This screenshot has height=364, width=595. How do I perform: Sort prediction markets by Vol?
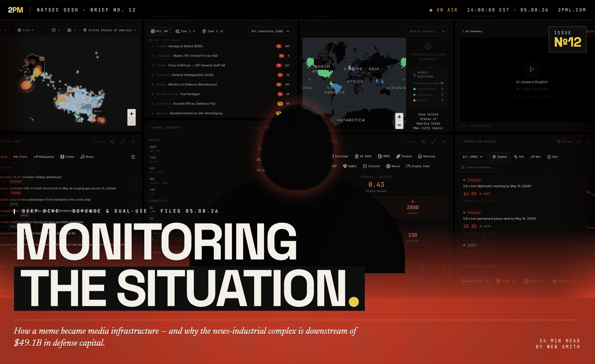pos(519,157)
